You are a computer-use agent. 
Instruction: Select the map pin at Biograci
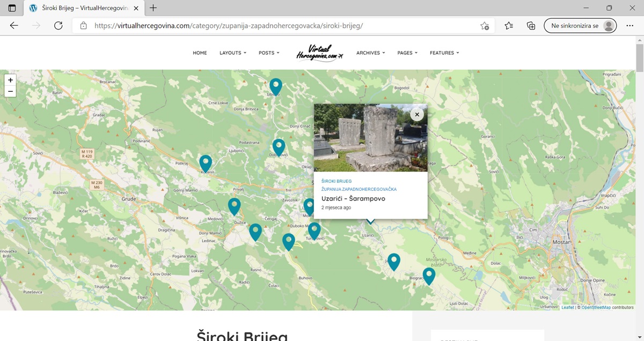point(429,276)
